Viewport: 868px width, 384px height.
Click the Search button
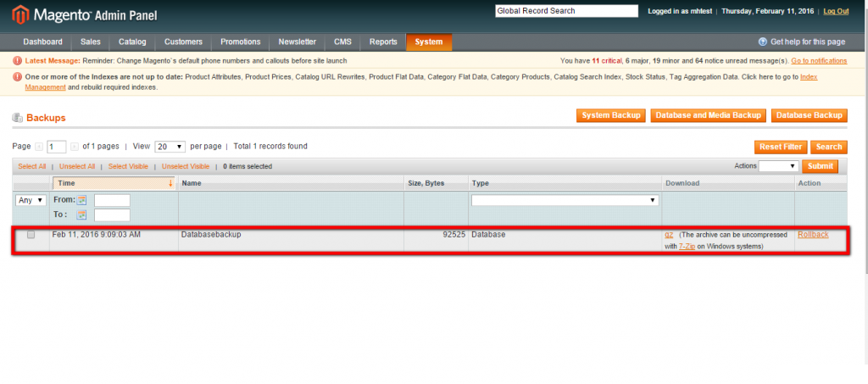829,147
